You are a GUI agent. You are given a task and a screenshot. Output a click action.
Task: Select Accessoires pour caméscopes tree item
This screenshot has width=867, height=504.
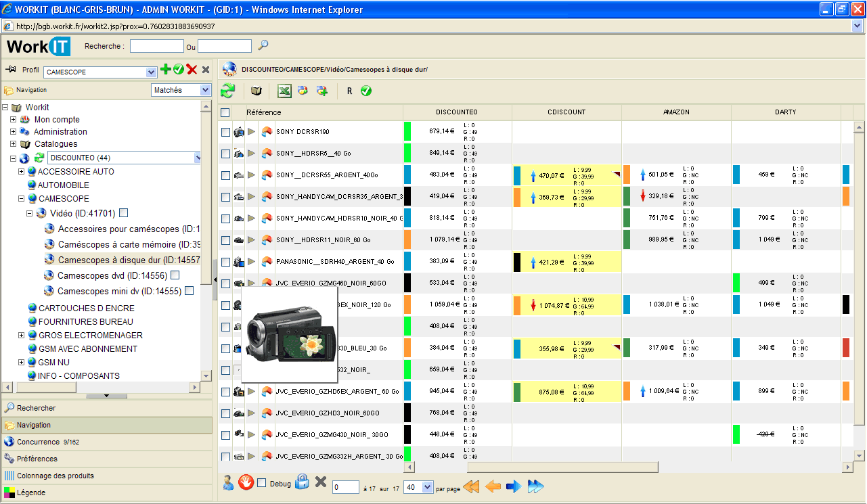coord(129,229)
